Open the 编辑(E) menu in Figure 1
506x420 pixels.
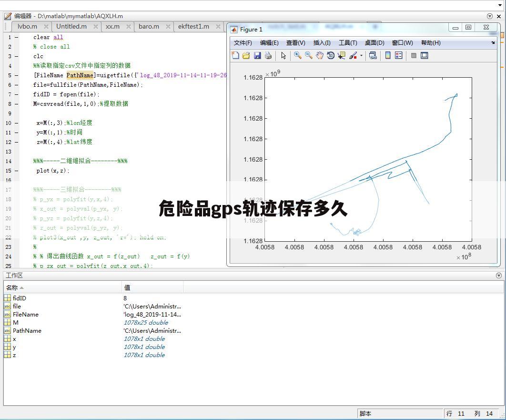(269, 43)
